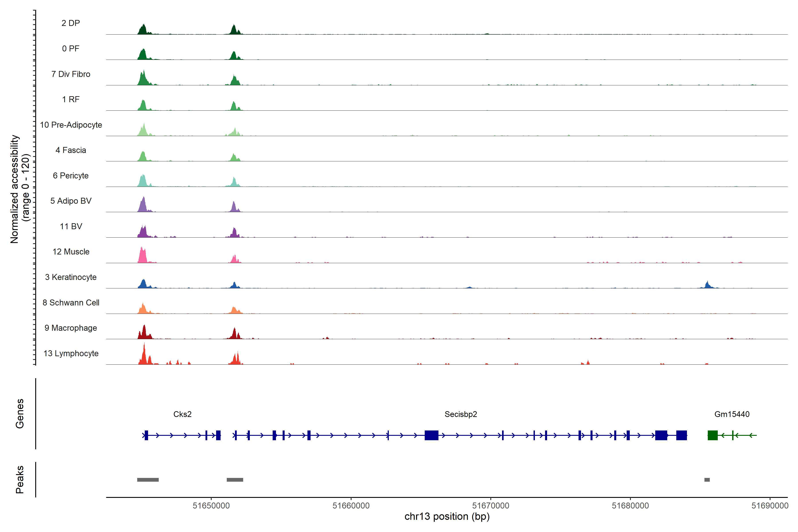Click the 5 Adipo BV purple first peak
The image size is (798, 532).
coord(143,206)
